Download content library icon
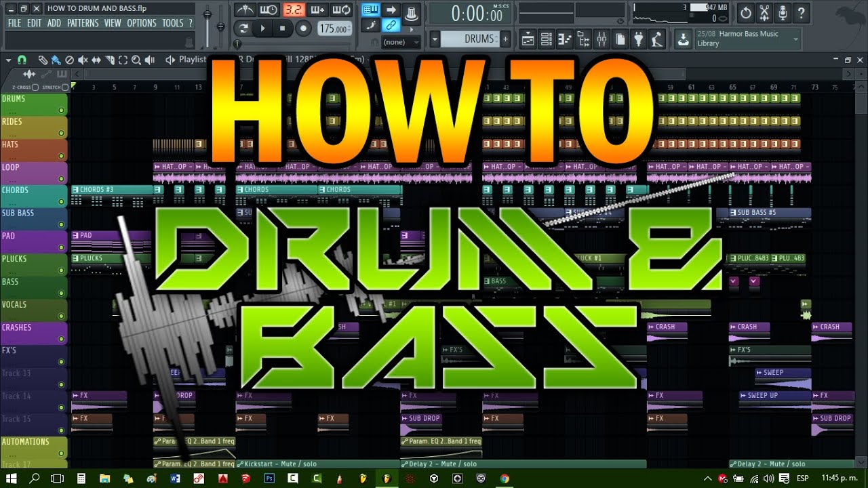868x488 pixels. pyautogui.click(x=683, y=39)
